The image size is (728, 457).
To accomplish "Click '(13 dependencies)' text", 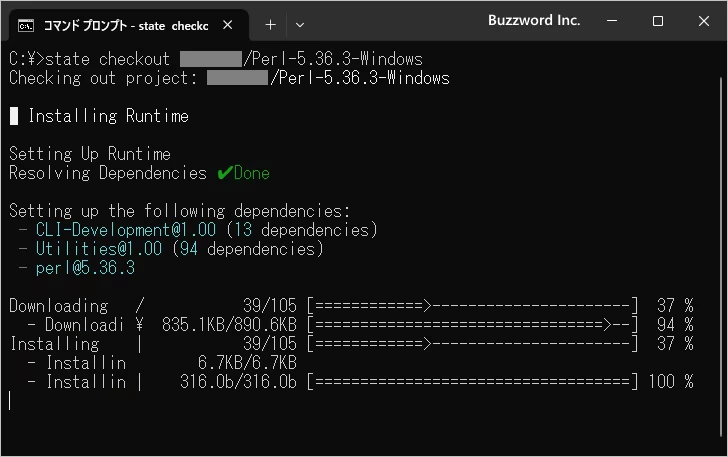I will tap(302, 230).
